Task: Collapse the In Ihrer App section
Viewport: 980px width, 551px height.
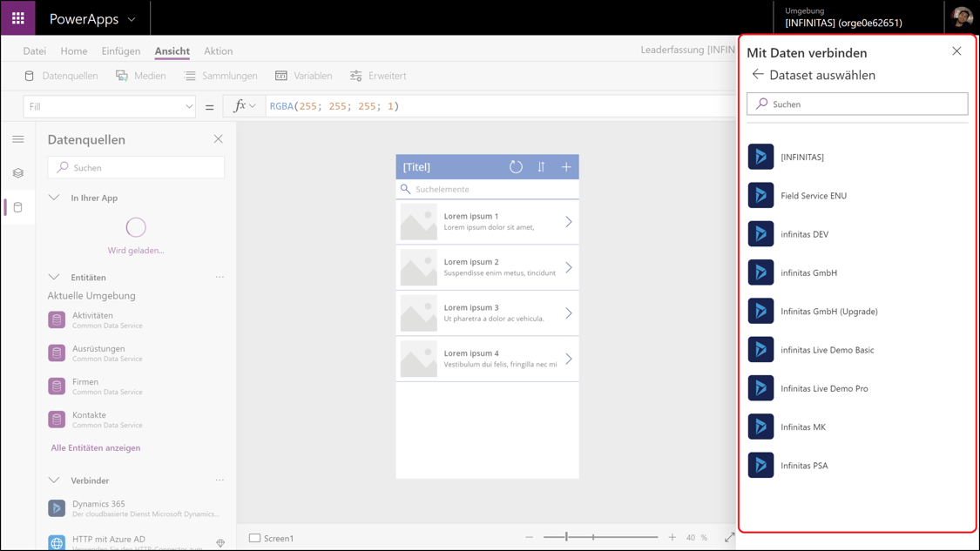Action: pos(56,198)
